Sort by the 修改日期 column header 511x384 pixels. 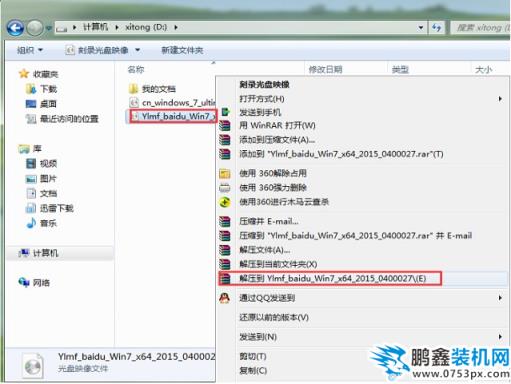tap(325, 69)
